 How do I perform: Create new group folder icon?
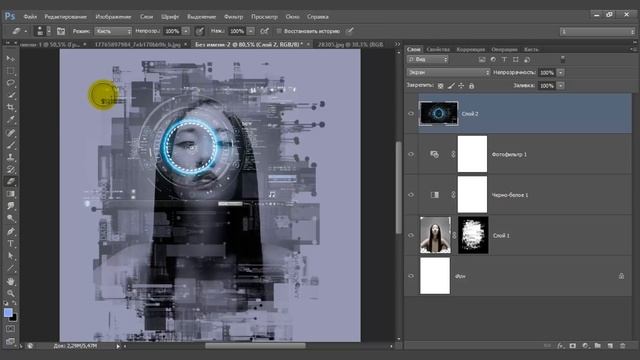coord(598,346)
